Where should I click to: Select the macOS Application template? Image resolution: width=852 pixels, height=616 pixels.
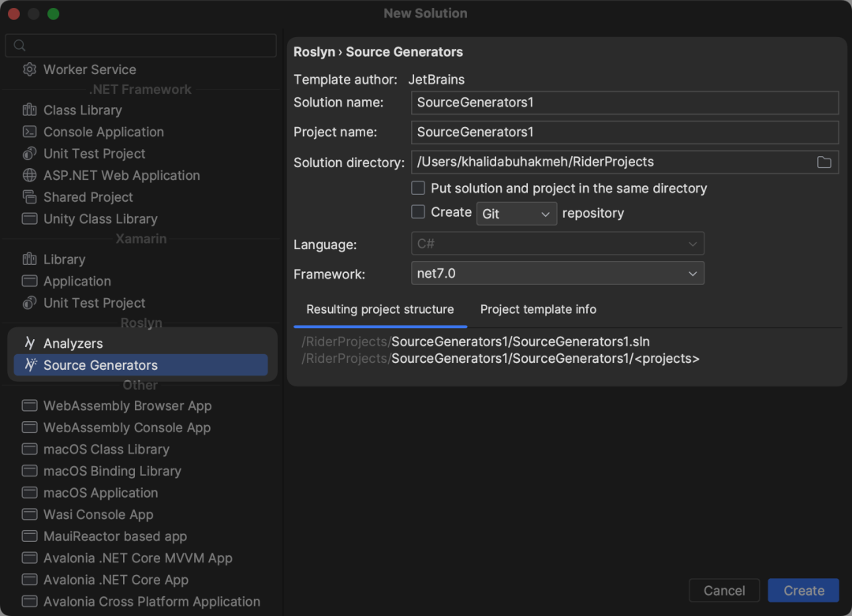pos(100,493)
